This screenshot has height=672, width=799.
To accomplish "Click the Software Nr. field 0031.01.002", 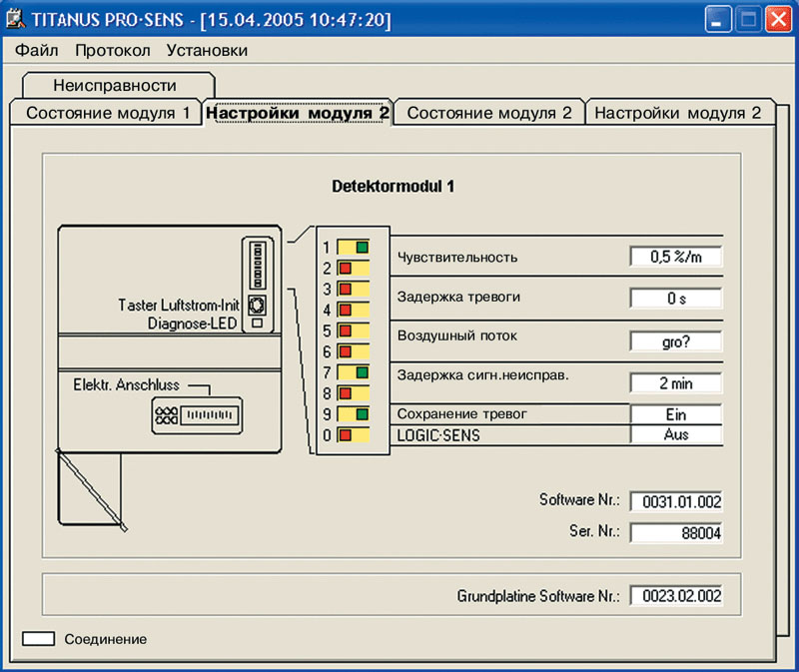I will 676,502.
